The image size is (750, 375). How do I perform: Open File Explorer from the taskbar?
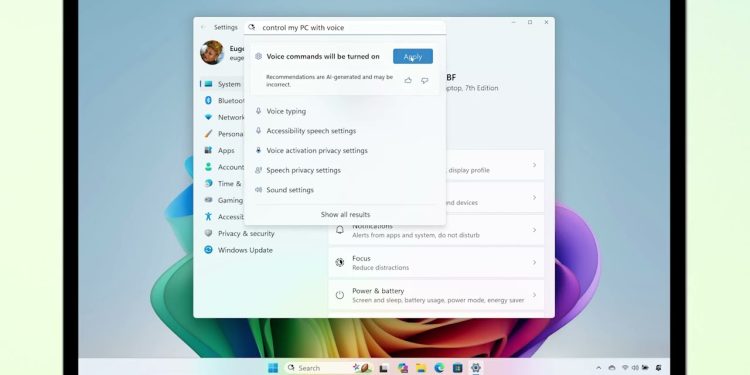421,368
